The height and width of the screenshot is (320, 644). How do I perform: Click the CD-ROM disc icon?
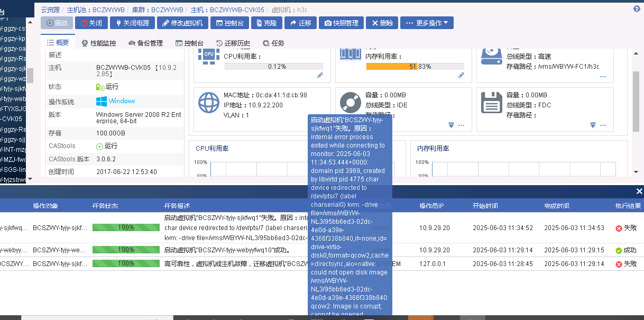point(349,102)
